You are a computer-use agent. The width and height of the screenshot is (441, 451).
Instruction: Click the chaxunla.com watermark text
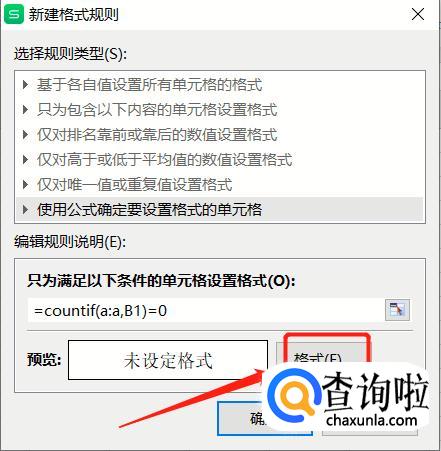pyautogui.click(x=372, y=420)
